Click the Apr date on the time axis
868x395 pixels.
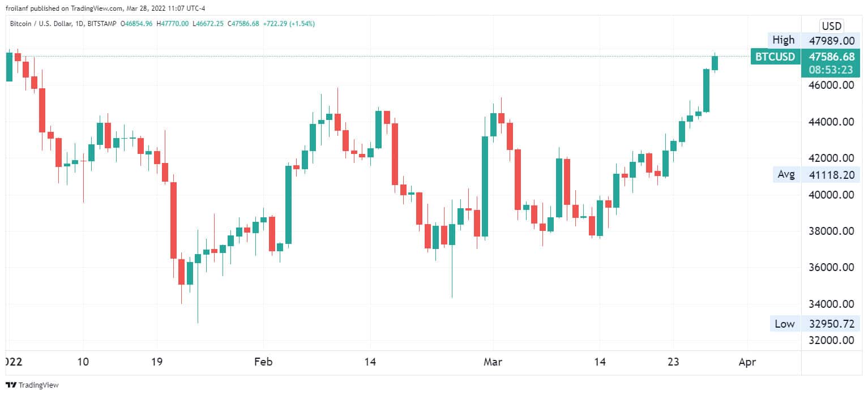pos(748,361)
